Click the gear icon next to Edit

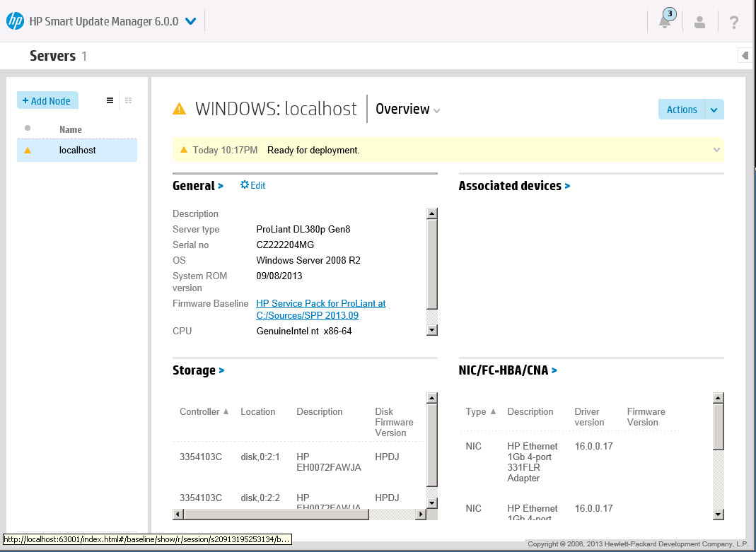click(x=245, y=185)
